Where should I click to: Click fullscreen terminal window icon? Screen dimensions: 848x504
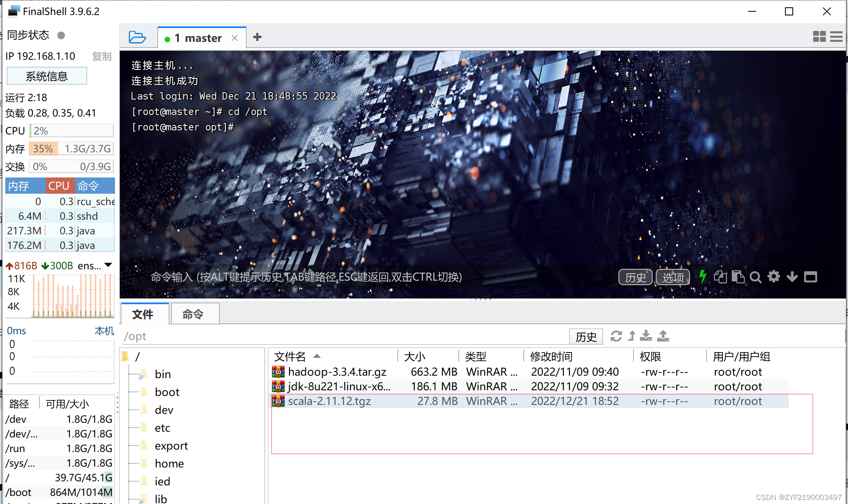pos(811,277)
